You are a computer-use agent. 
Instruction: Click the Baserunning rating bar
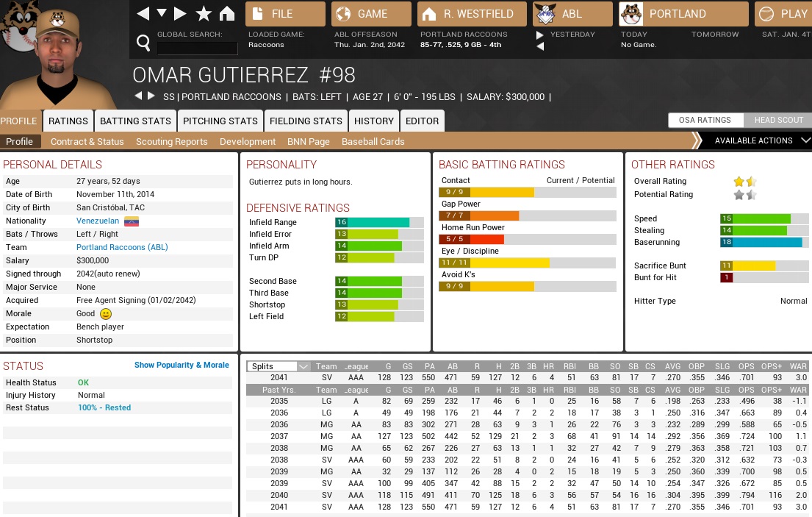coord(764,242)
